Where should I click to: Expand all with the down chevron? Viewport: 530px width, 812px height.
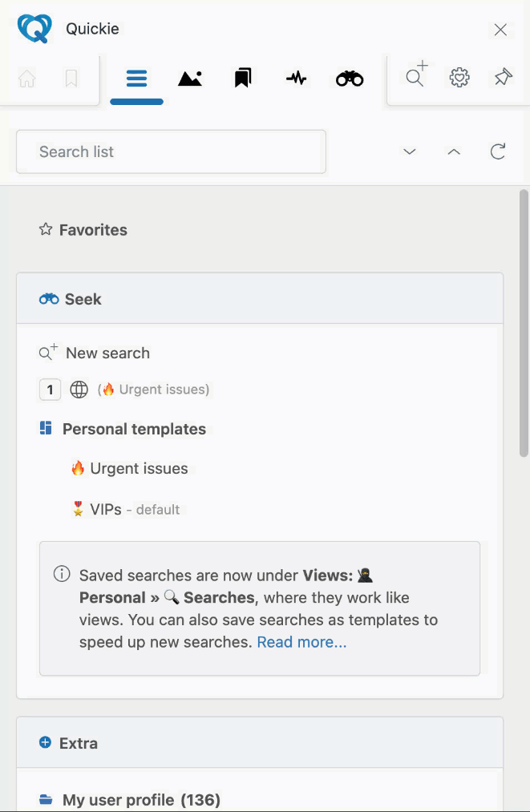coord(410,151)
